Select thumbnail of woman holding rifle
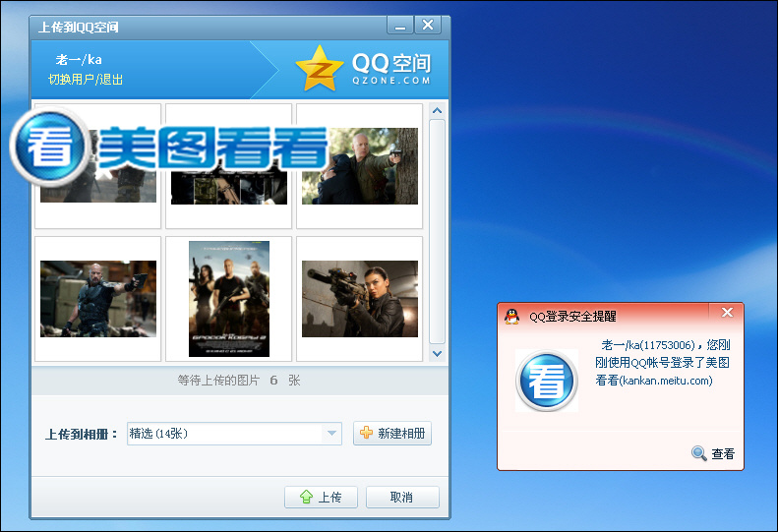Image resolution: width=778 pixels, height=532 pixels. coord(360,299)
